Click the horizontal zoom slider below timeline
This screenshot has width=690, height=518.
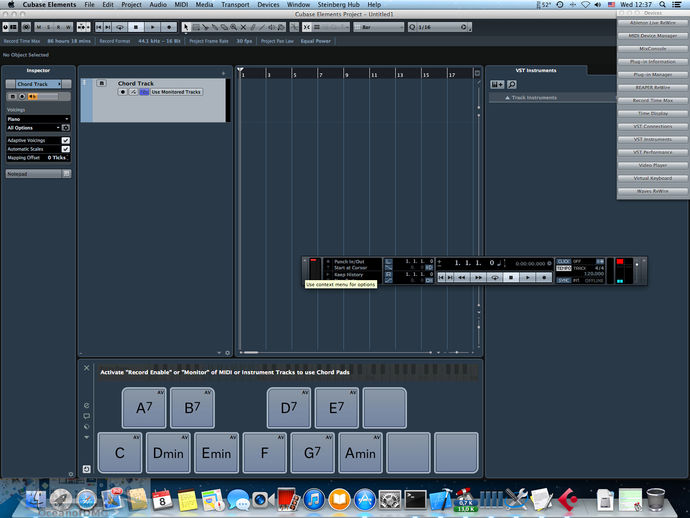[x=457, y=353]
